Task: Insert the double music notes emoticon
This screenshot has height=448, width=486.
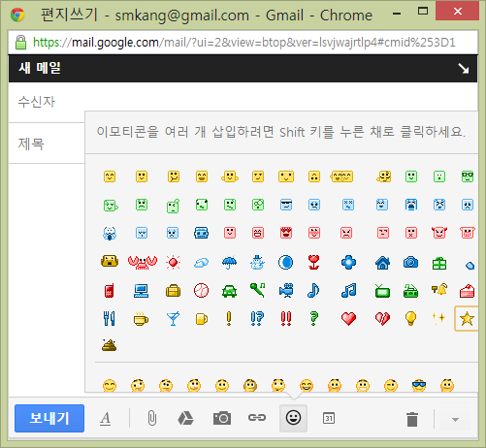Action: pos(348,290)
